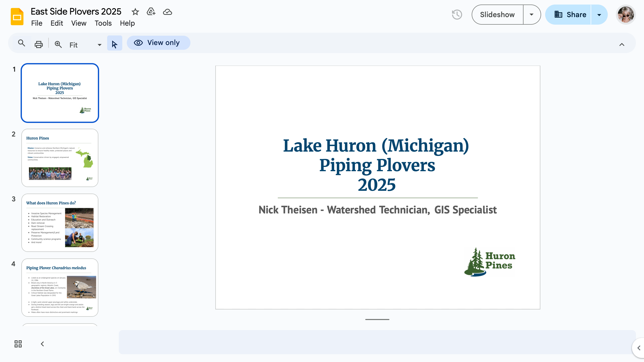Click the Google Slides home logo

17,17
